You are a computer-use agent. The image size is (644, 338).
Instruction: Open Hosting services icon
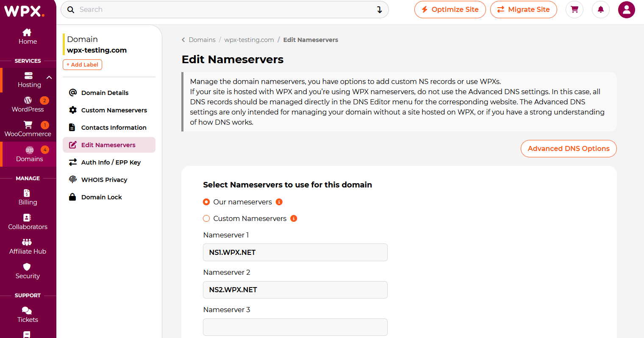pos(28,75)
